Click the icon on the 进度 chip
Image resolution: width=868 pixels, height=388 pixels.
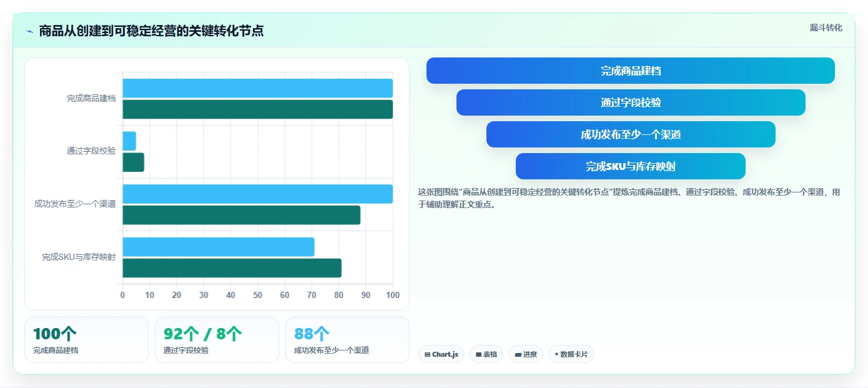click(518, 354)
